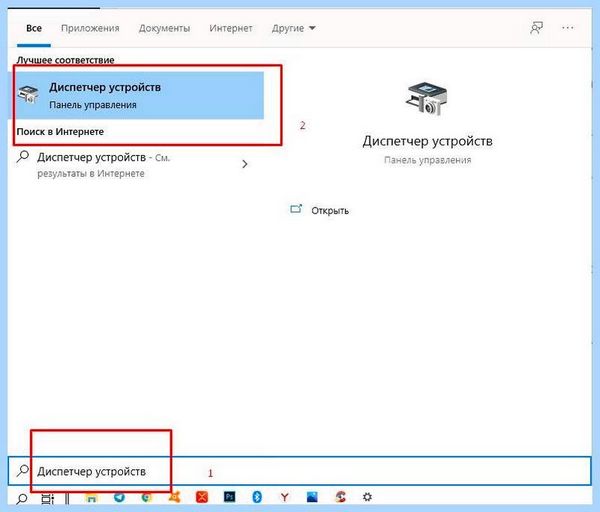The height and width of the screenshot is (512, 600).
Task: Launch Telegram from taskbar
Action: (x=119, y=497)
